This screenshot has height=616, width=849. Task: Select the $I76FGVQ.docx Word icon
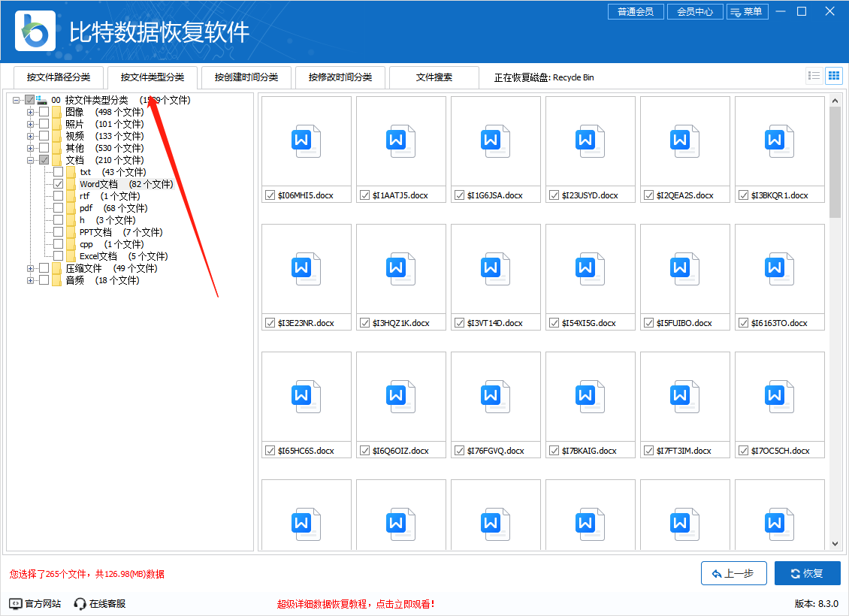495,397
